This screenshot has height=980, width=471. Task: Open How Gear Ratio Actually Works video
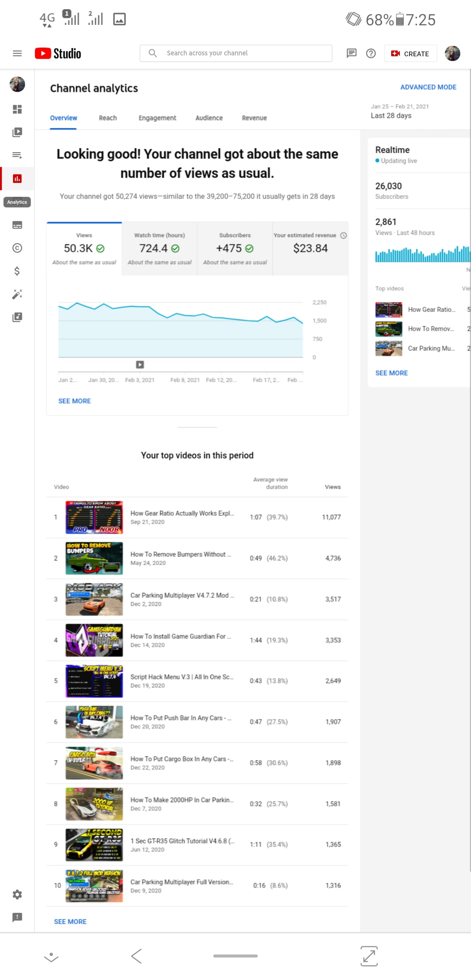click(x=182, y=513)
